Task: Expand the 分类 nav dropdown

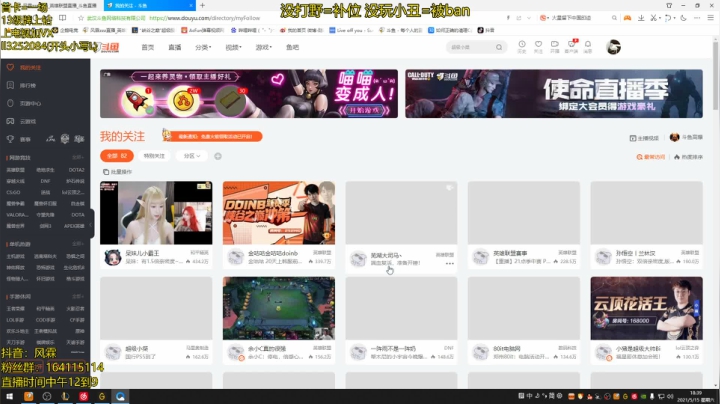Action: coord(203,47)
